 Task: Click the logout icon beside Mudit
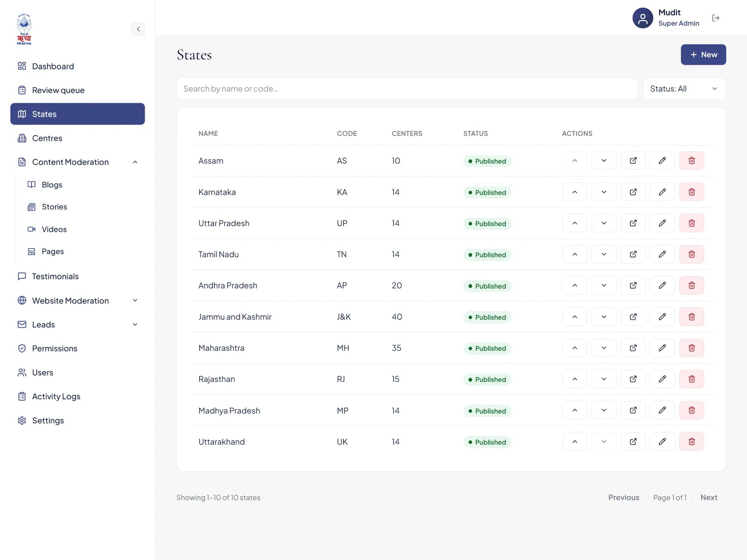pos(716,18)
